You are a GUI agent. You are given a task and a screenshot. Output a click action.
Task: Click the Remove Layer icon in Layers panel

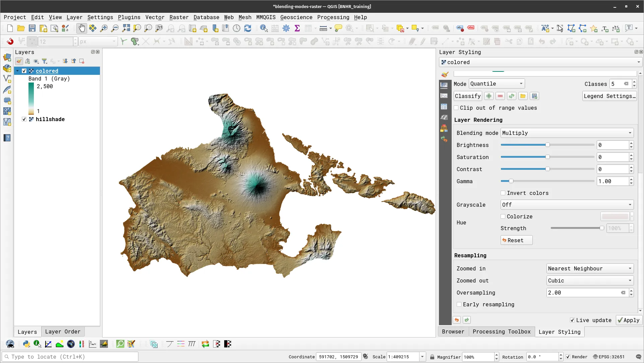81,61
